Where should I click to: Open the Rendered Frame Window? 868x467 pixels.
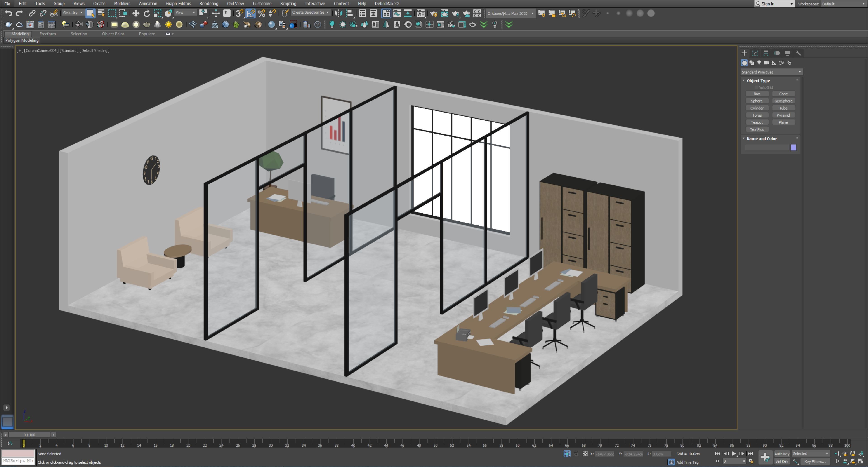tap(444, 14)
